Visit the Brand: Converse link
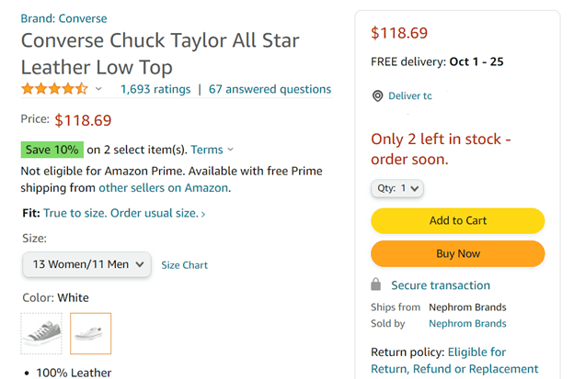The image size is (574, 379). pos(64,18)
